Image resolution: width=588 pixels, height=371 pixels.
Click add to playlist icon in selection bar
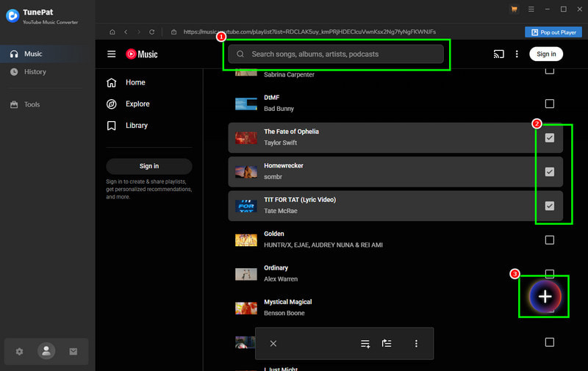click(x=365, y=344)
